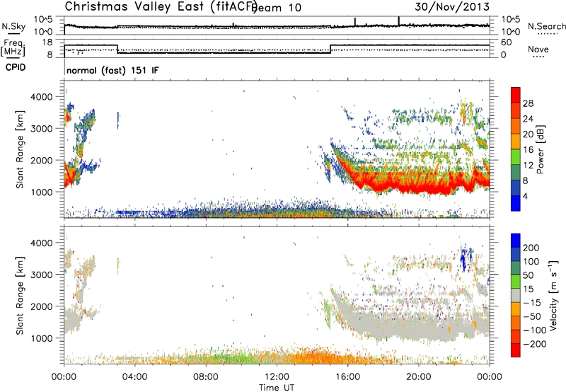Select the "N.Search" legend label
The height and width of the screenshot is (392, 566).
(547, 26)
